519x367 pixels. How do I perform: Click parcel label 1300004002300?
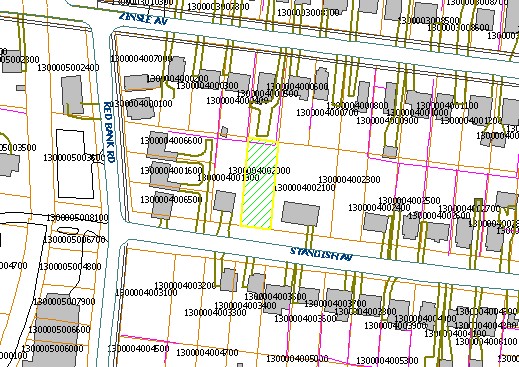point(349,180)
